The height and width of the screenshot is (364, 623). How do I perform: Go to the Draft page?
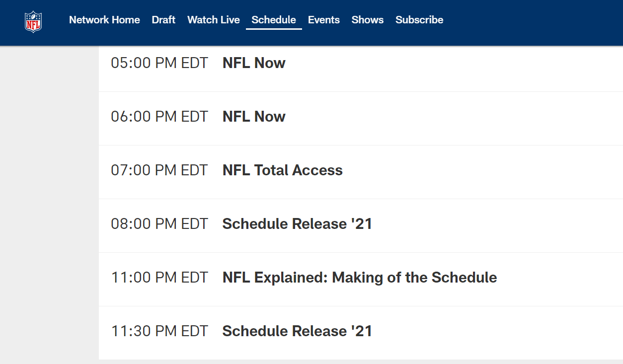(x=163, y=20)
